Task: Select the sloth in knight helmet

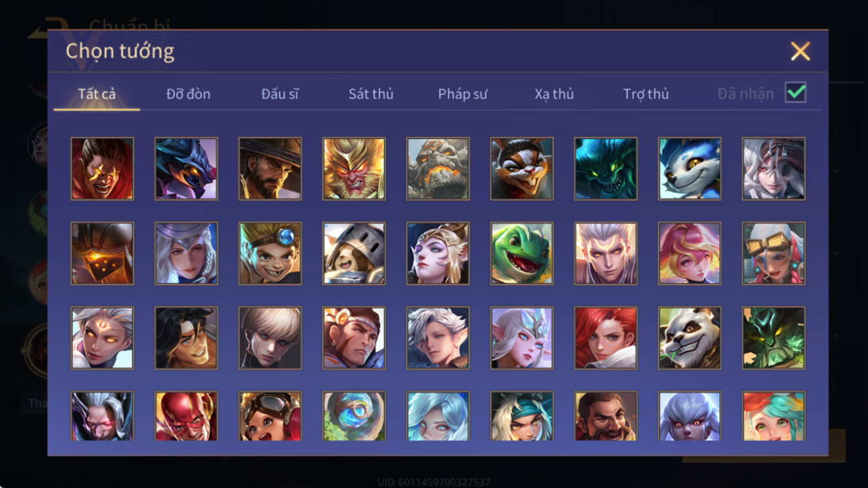Action: pos(354,253)
